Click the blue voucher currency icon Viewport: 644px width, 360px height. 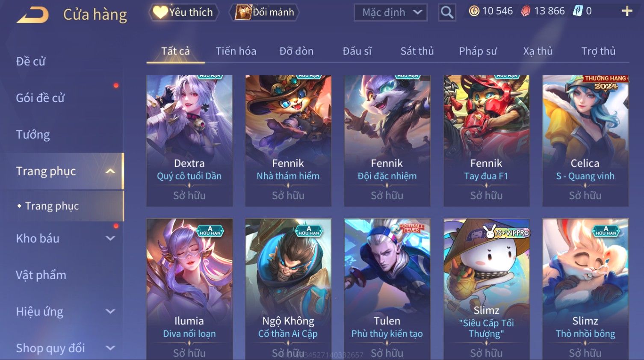(578, 11)
